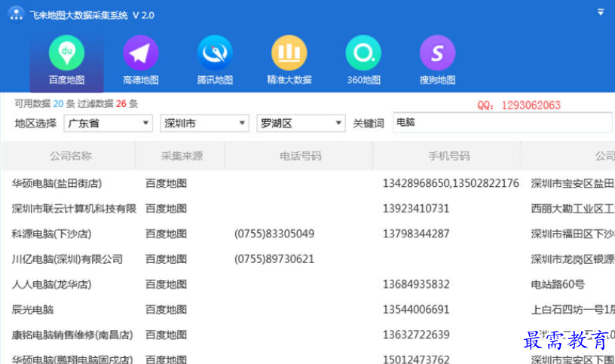Select row 华硕电脑(盐田街店)
615x364 pixels.
pos(307,184)
